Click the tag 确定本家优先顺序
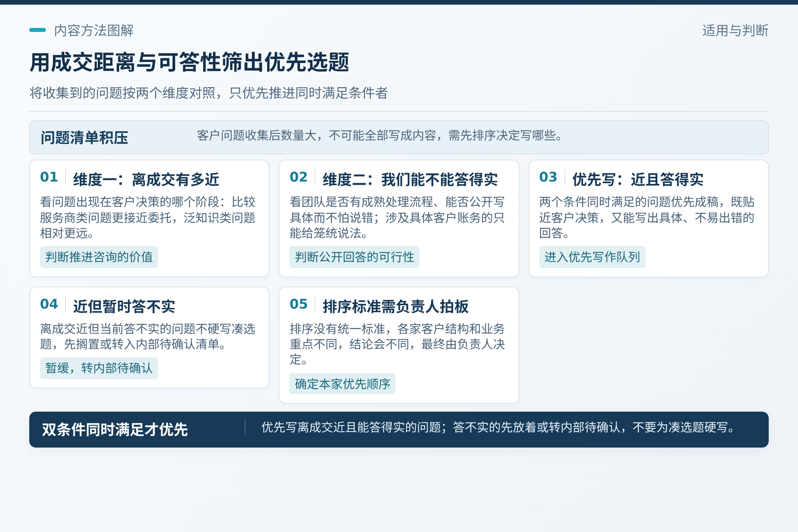Viewport: 798px width, 532px height. click(342, 384)
